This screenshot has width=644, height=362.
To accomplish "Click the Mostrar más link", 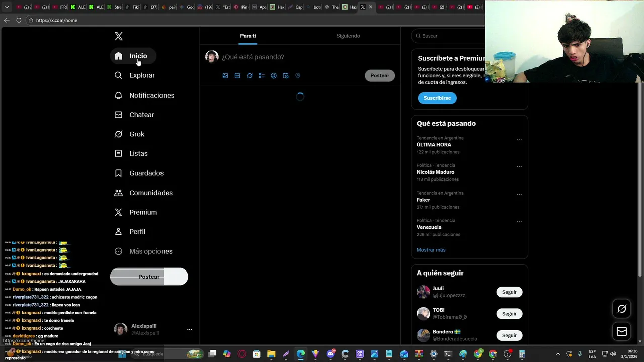I will pos(431,250).
